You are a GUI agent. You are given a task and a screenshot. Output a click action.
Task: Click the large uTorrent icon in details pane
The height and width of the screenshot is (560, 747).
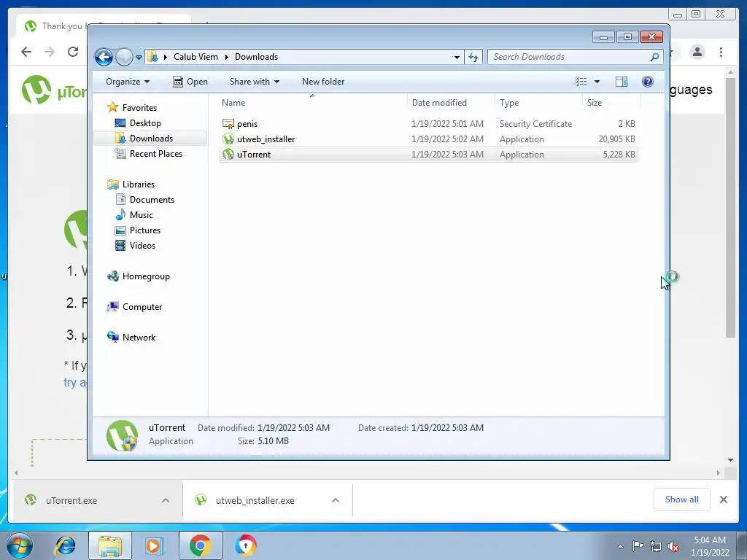122,435
